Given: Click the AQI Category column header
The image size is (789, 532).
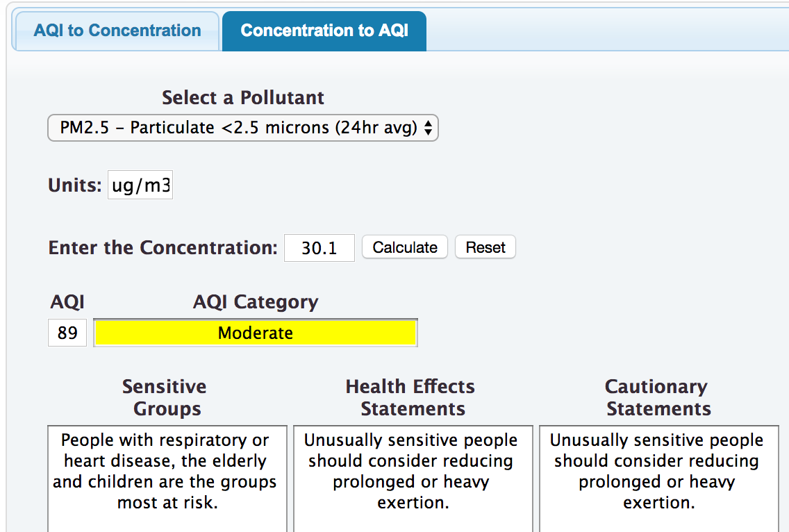Looking at the screenshot, I should coord(255,302).
